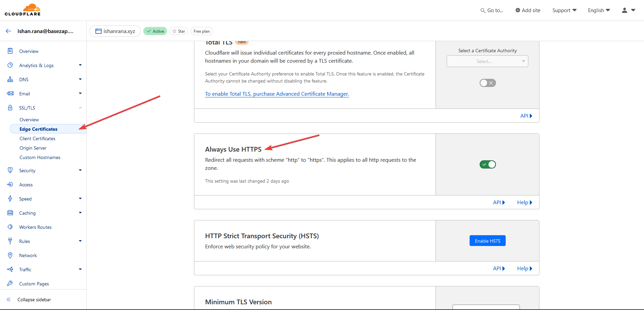This screenshot has width=644, height=310.
Task: Open the English language dropdown
Action: (x=598, y=10)
